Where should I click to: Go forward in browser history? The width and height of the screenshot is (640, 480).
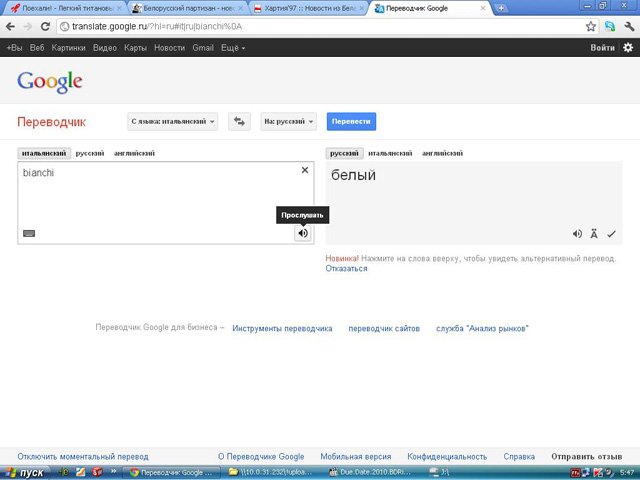coord(27,27)
